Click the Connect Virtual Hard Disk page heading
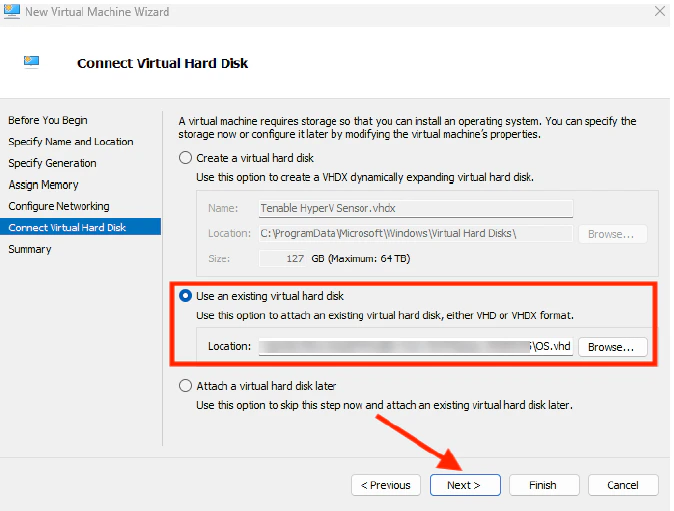Image resolution: width=674 pixels, height=511 pixels. click(x=162, y=63)
